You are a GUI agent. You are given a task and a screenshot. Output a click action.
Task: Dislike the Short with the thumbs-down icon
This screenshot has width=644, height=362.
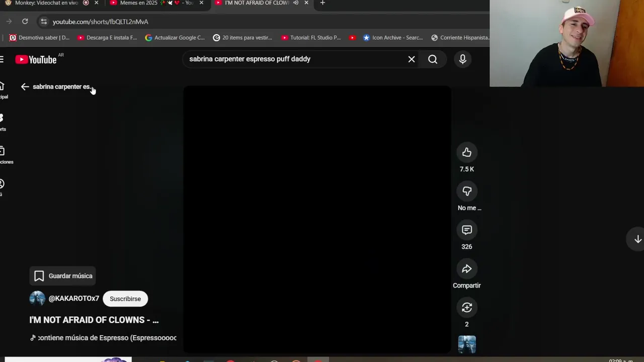[x=467, y=191]
